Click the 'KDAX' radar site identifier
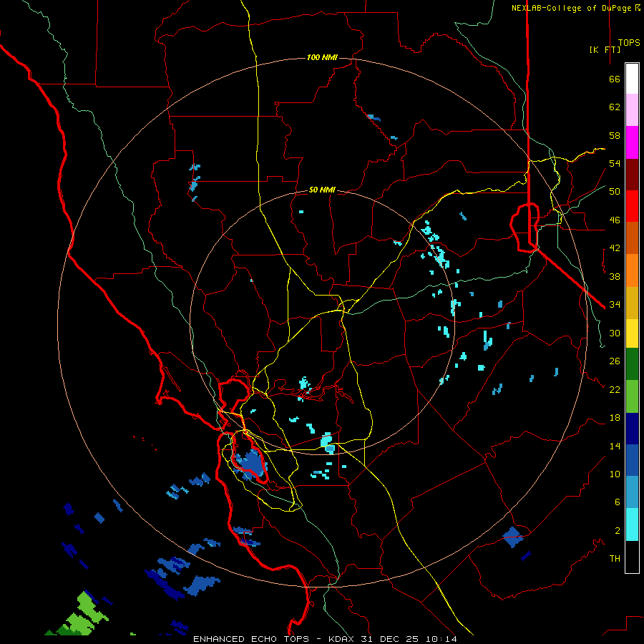The width and height of the screenshot is (644, 644). 342,639
